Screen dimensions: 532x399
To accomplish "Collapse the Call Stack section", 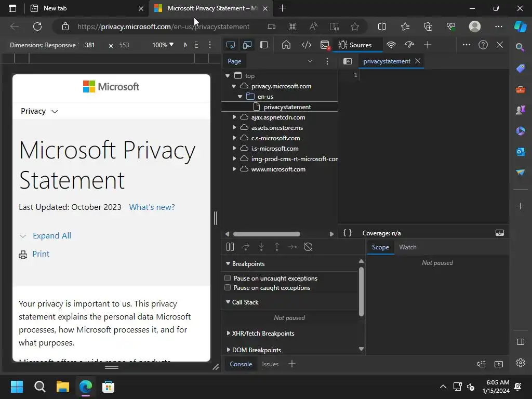I will [228, 302].
